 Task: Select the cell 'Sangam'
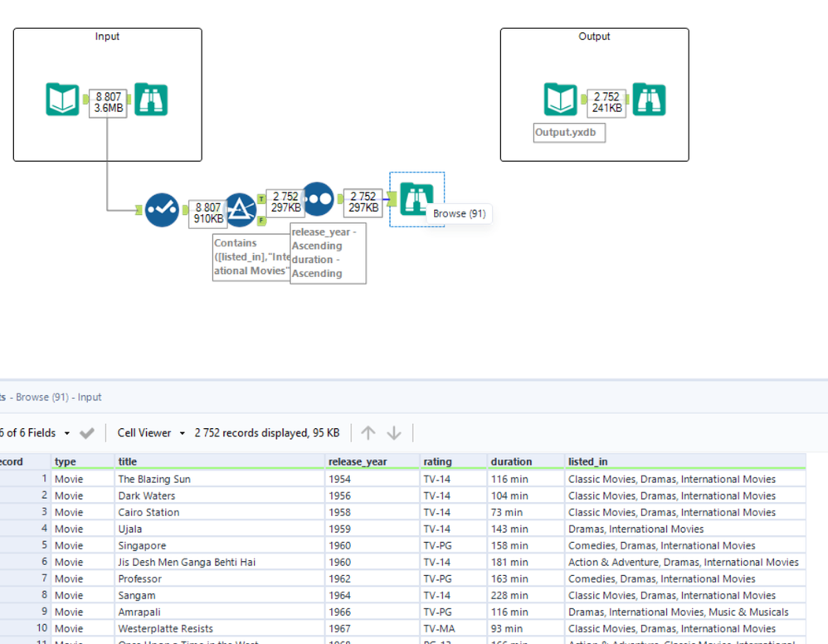(219, 595)
